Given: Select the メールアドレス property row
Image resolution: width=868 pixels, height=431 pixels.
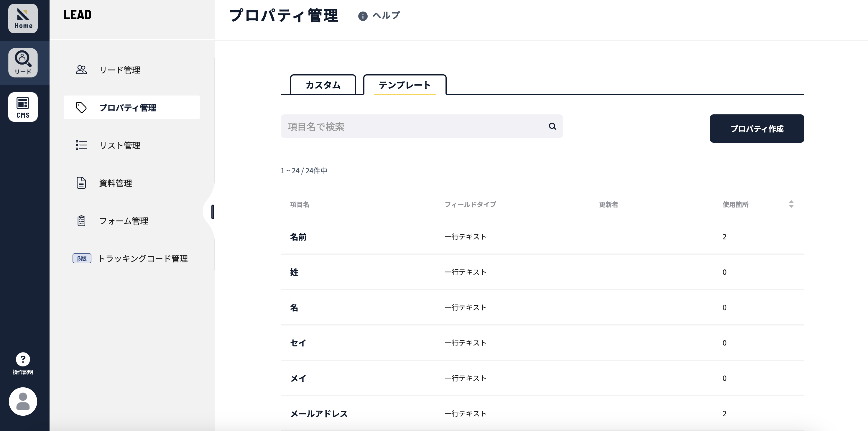Looking at the screenshot, I should tap(542, 414).
